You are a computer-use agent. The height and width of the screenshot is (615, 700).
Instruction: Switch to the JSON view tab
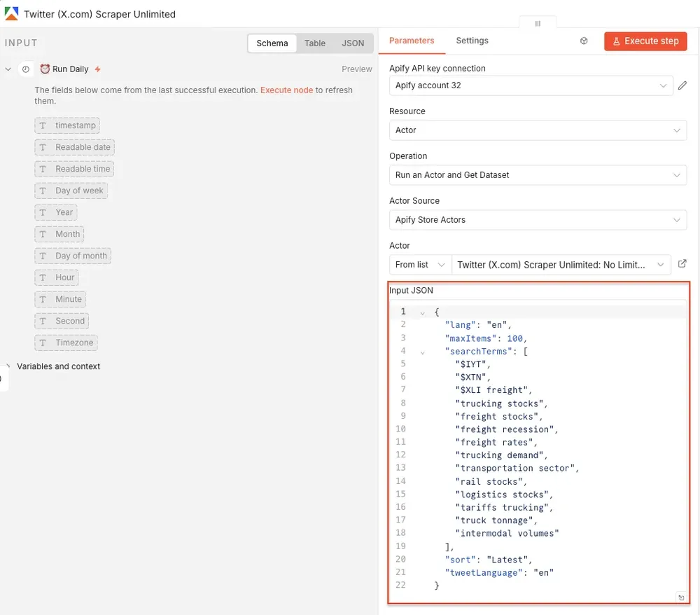pyautogui.click(x=353, y=43)
